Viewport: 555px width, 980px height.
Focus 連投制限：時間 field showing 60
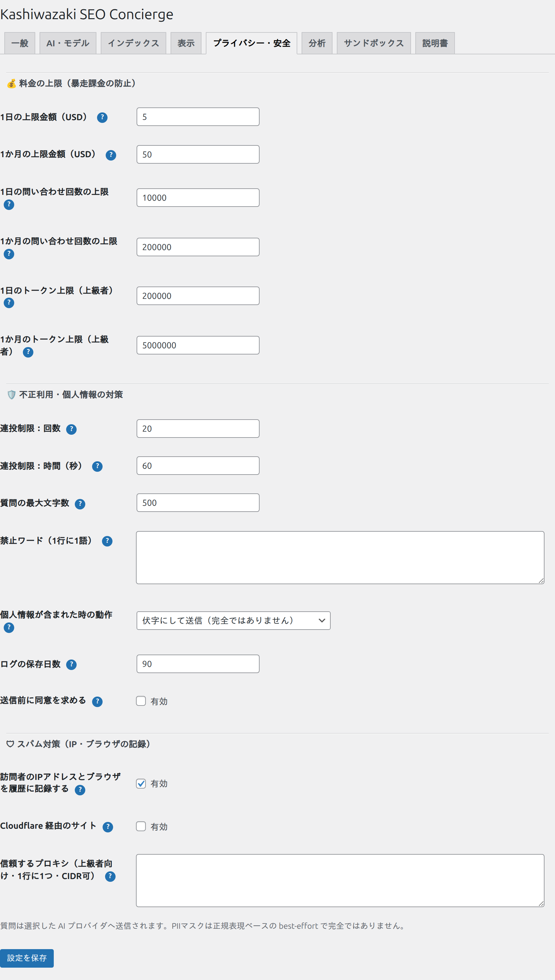(198, 466)
